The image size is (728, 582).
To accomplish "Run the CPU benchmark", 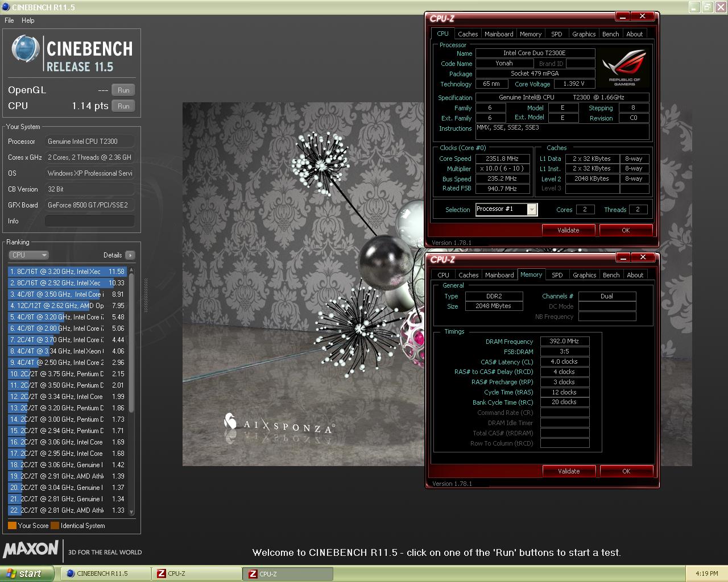I will [x=123, y=106].
